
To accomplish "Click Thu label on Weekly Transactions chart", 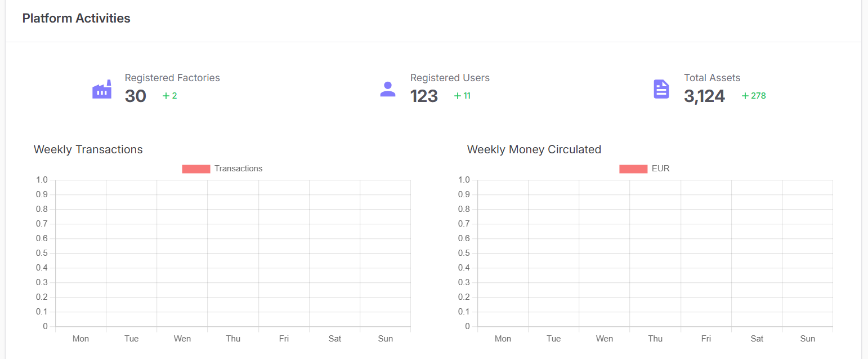I will (x=233, y=339).
